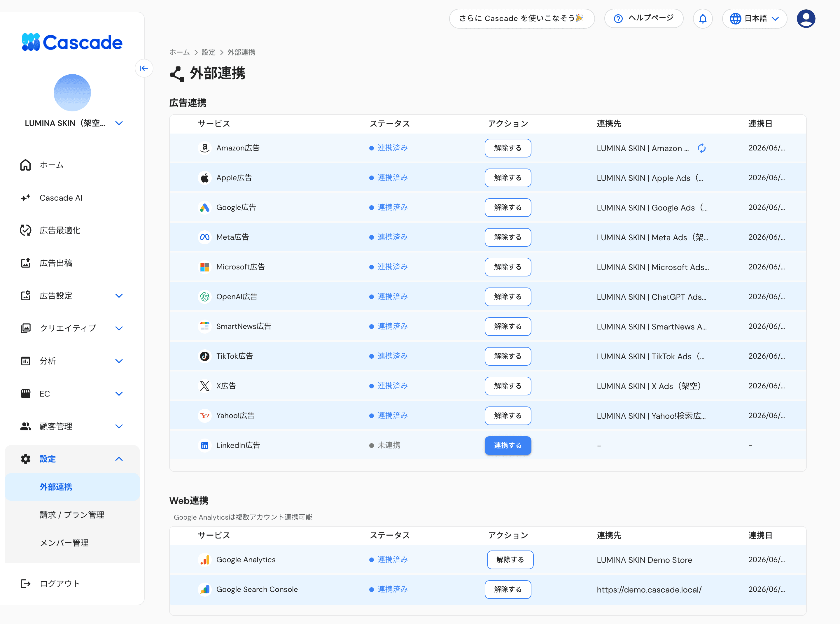
Task: Click the share icon beside 外部連携 title
Action: [x=177, y=74]
